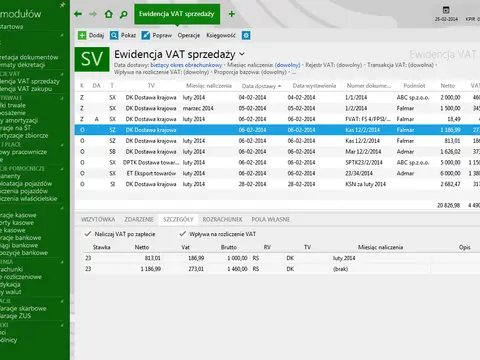480x360 pixels.
Task: Select details row with Brutto 1 000,00
Action: [282, 258]
